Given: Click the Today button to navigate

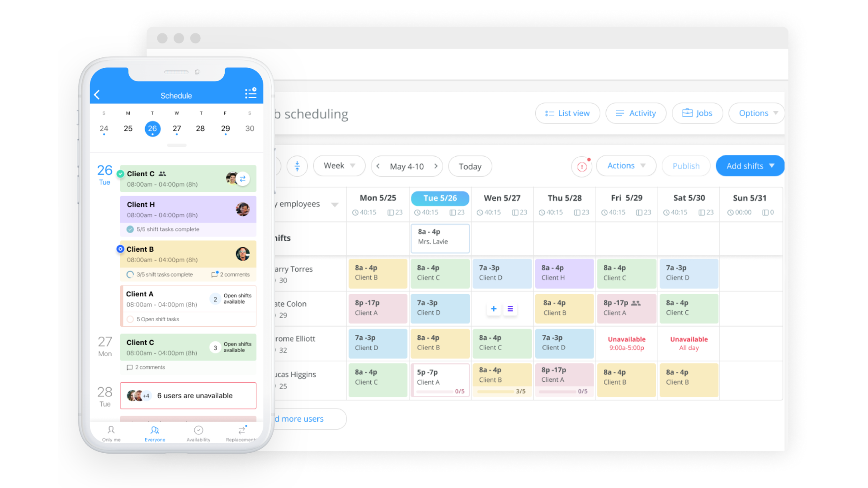Looking at the screenshot, I should tap(470, 166).
